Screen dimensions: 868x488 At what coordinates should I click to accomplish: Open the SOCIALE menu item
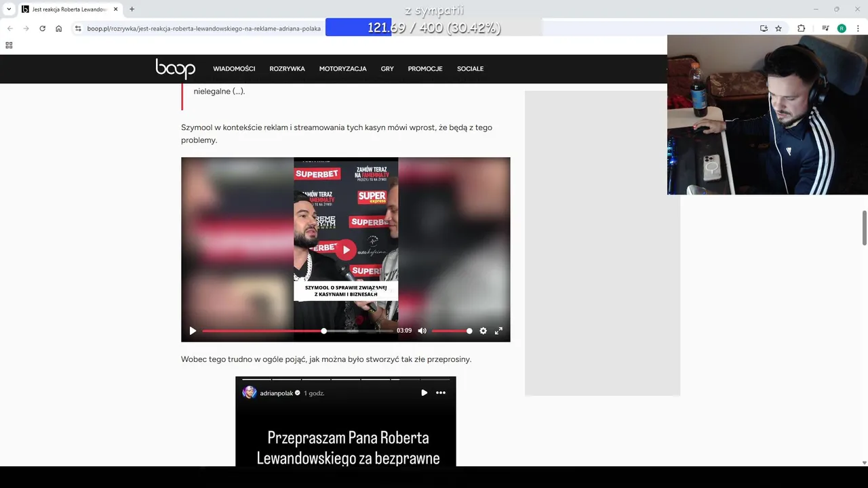coord(470,68)
